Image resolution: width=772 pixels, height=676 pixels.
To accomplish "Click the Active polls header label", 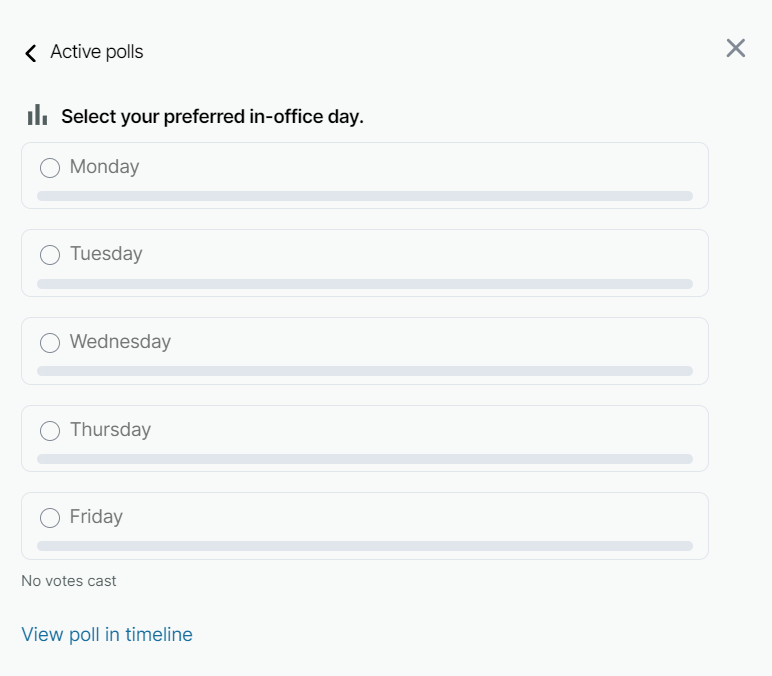I will tap(97, 52).
